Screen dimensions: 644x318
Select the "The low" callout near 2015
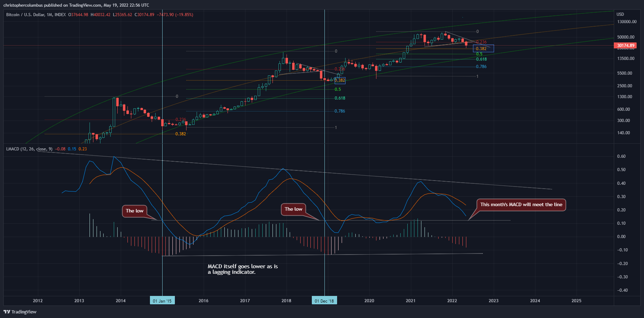pos(134,211)
